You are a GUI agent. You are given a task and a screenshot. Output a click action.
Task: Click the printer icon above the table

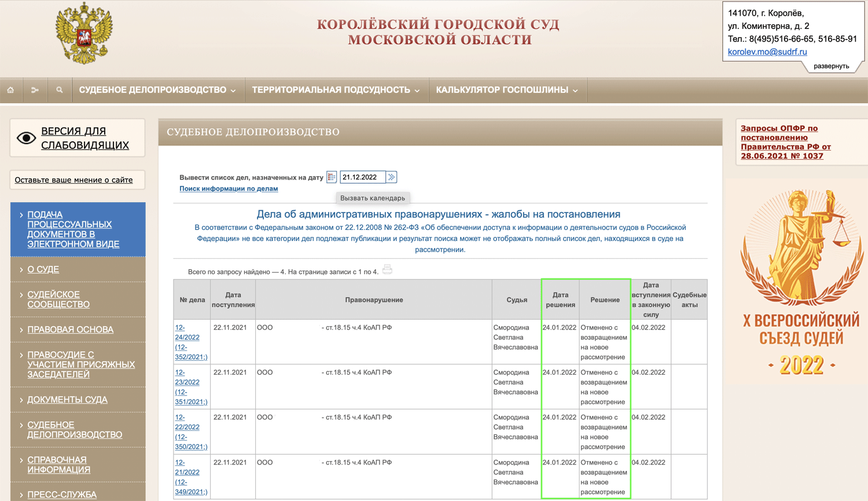pyautogui.click(x=387, y=269)
